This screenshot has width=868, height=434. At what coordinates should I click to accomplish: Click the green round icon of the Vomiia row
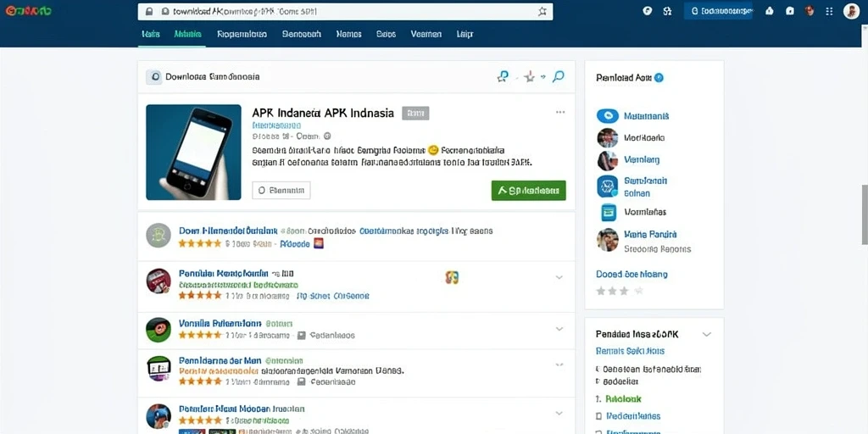pos(159,330)
